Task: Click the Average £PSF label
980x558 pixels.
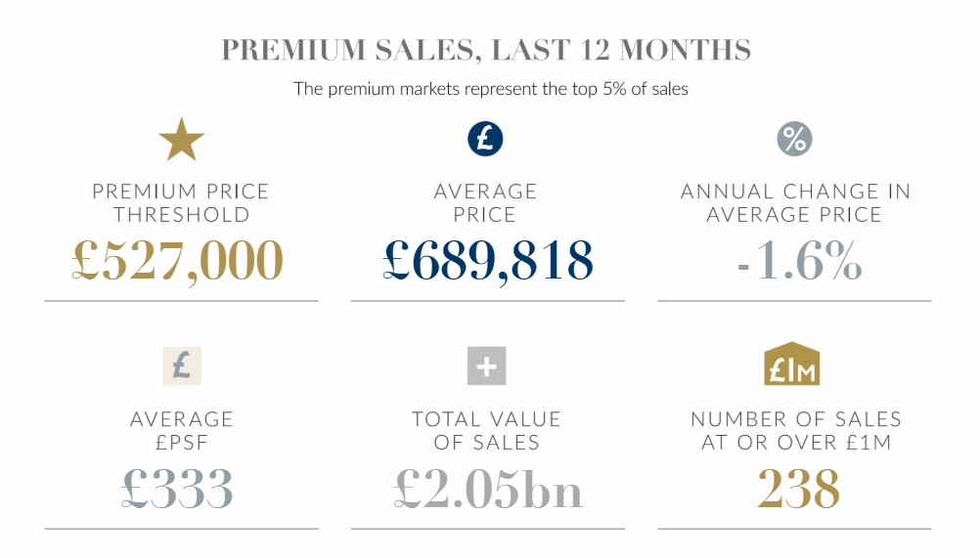Action: (x=181, y=430)
